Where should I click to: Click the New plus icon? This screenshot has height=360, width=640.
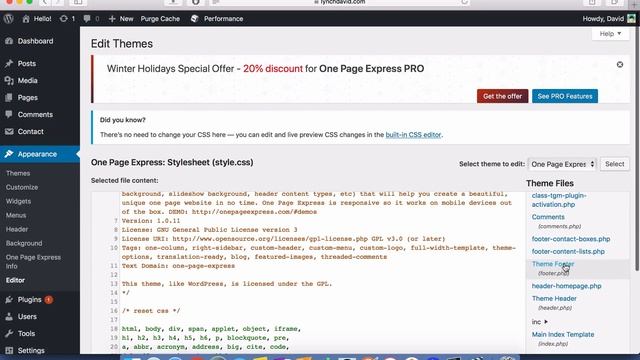point(112,19)
